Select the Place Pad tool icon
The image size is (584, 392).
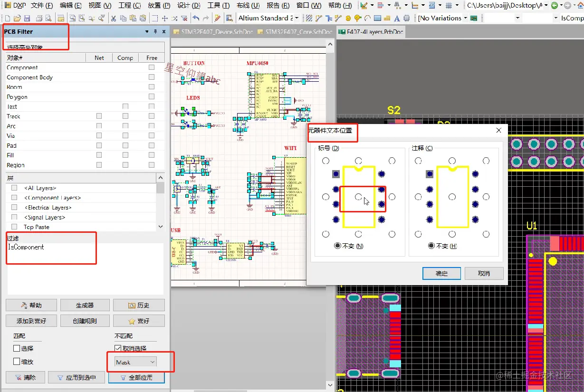coord(348,18)
